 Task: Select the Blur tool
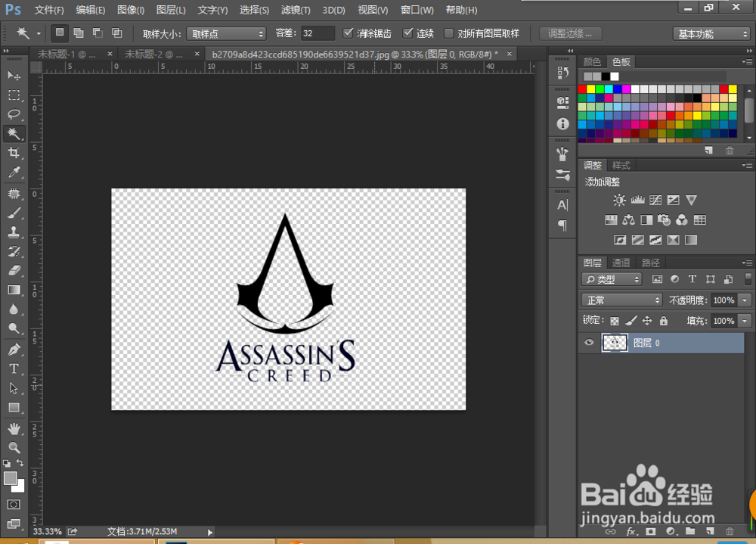[x=14, y=309]
